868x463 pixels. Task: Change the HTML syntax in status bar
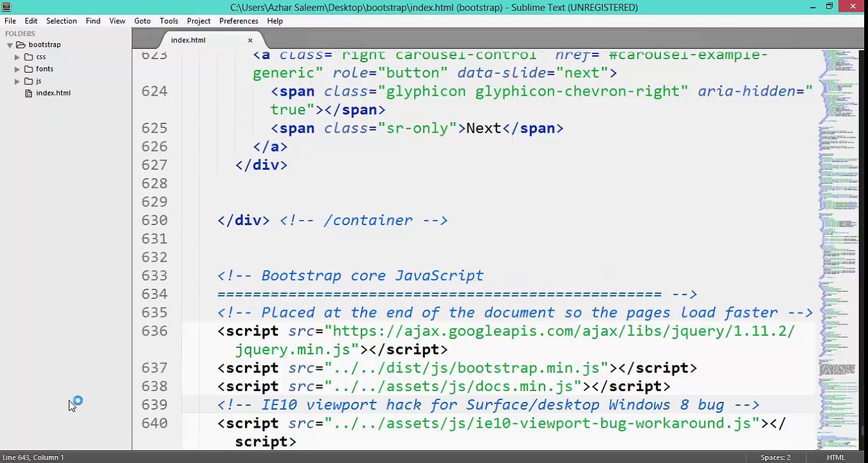click(x=835, y=457)
